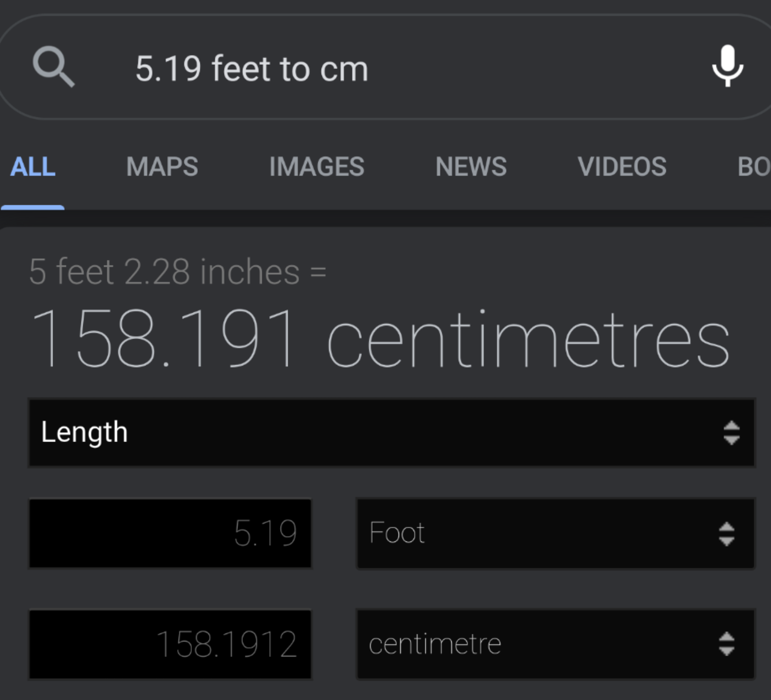Open the NEWS results tab
The image size is (771, 700).
[x=471, y=167]
